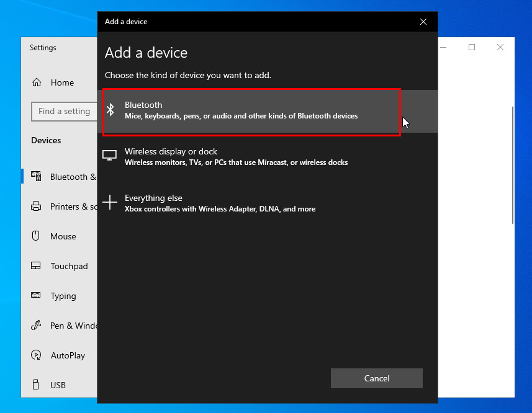The width and height of the screenshot is (532, 413).
Task: Open Mouse settings page
Action: click(59, 236)
